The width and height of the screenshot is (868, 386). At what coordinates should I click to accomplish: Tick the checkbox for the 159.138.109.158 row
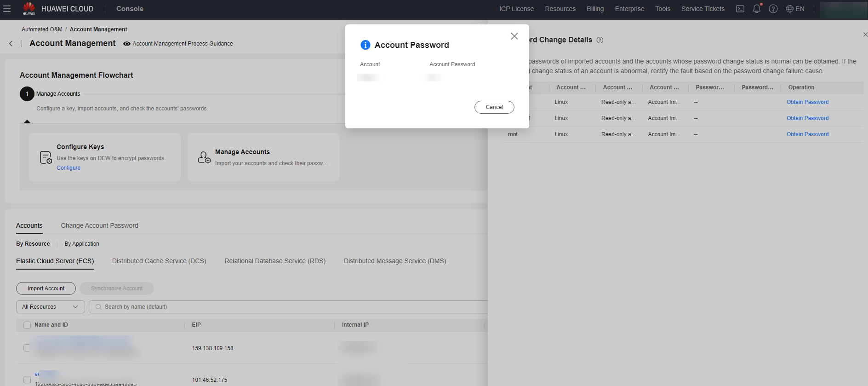point(27,348)
